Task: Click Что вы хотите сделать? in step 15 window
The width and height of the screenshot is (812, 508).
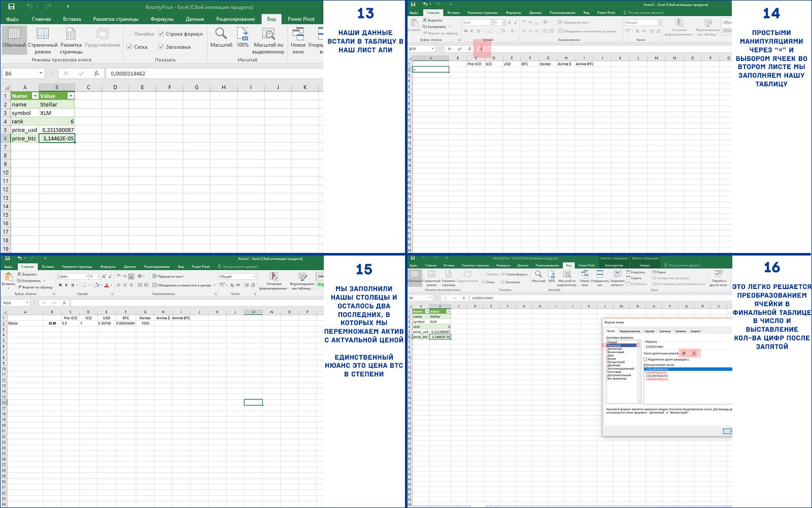Action: click(x=238, y=267)
